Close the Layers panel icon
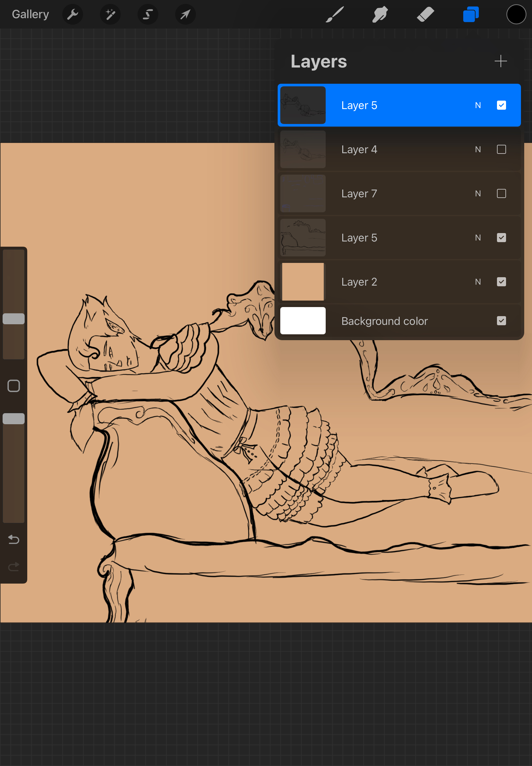532x766 pixels. click(x=471, y=14)
